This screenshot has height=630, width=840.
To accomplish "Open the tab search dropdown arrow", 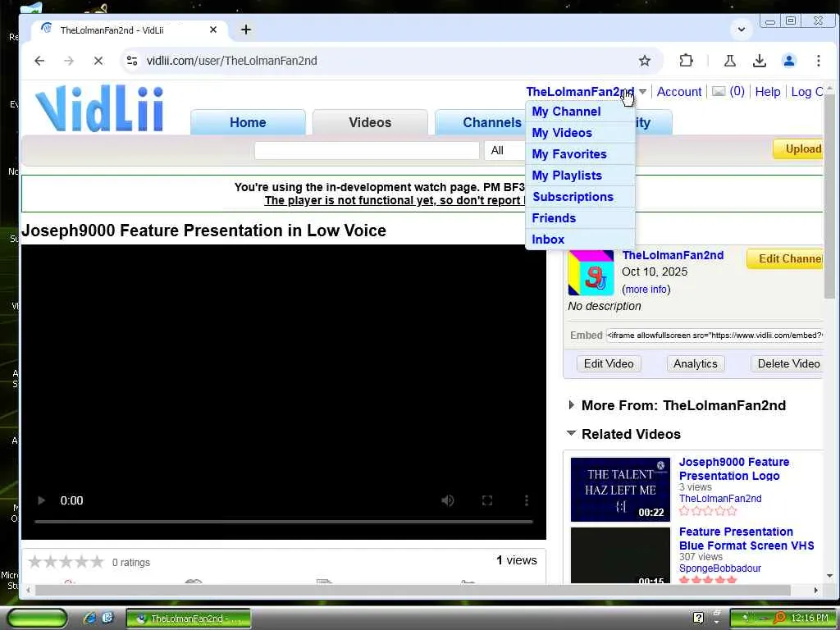I will [x=742, y=29].
